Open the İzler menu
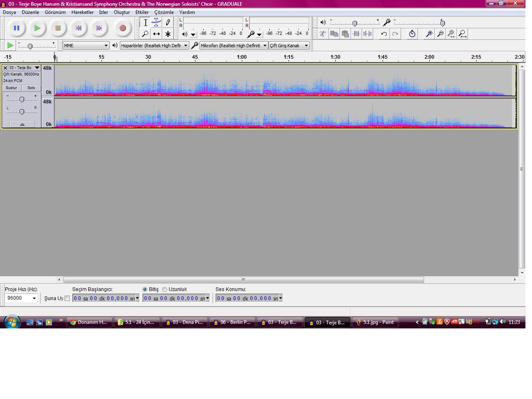Viewport: 532px width, 399px height. pyautogui.click(x=103, y=12)
